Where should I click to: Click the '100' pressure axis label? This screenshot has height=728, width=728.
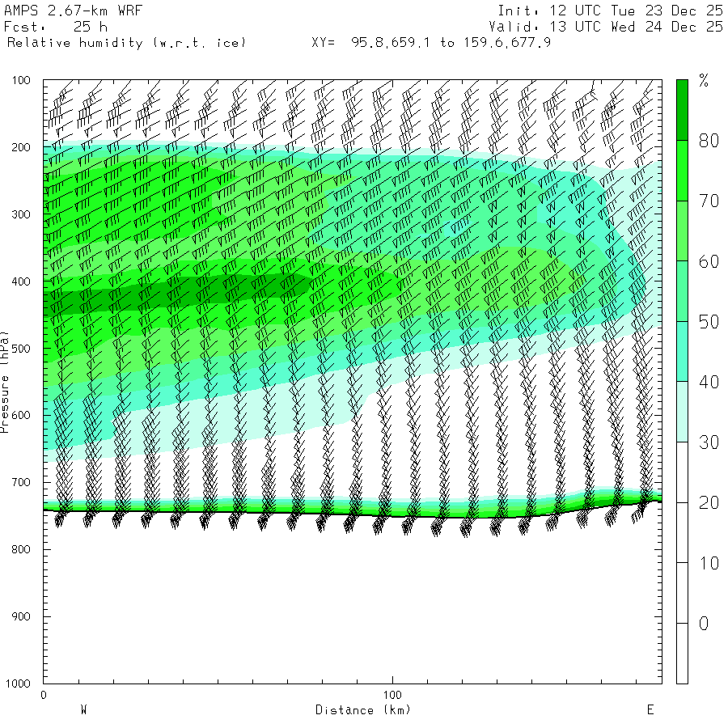(21, 80)
